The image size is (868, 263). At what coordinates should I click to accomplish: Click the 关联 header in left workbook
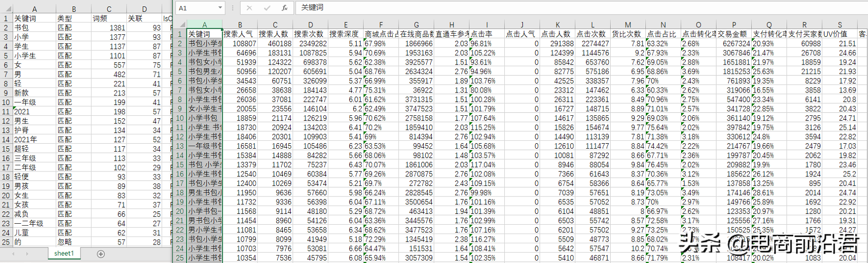[x=144, y=18]
